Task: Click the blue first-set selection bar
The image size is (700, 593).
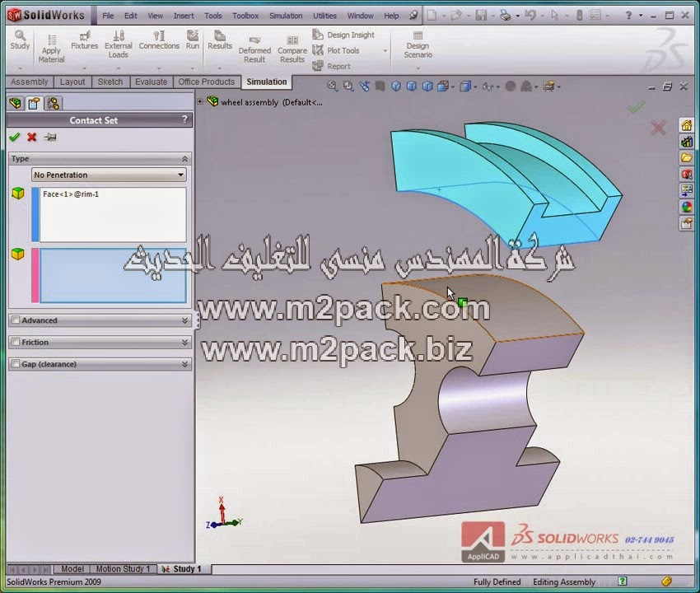Action: pyautogui.click(x=35, y=214)
